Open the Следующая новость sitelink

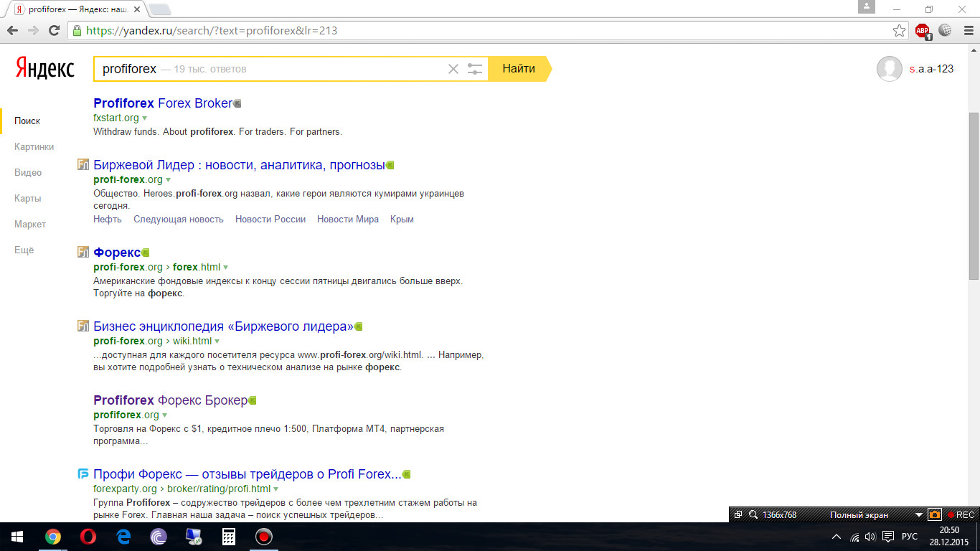click(179, 220)
